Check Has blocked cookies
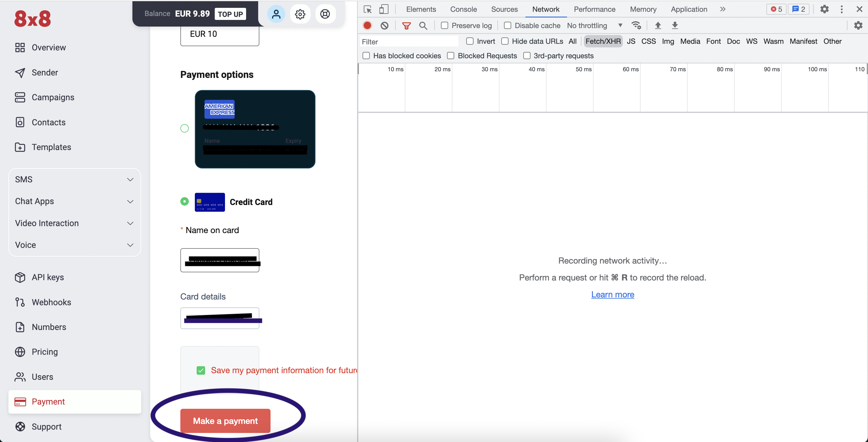Image resolution: width=868 pixels, height=442 pixels. coord(366,56)
